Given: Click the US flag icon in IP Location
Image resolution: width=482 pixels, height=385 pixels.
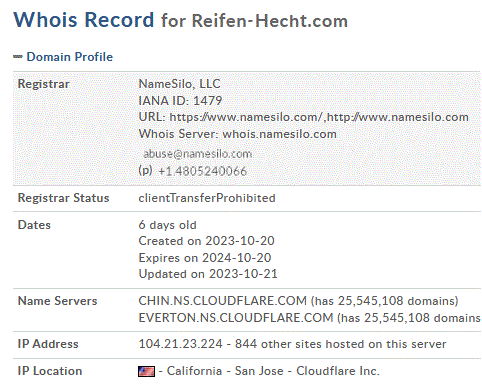Looking at the screenshot, I should click(146, 371).
